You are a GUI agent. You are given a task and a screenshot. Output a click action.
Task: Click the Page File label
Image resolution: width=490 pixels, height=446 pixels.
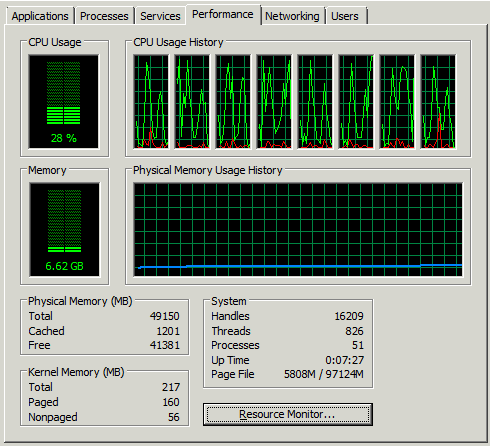coord(233,374)
